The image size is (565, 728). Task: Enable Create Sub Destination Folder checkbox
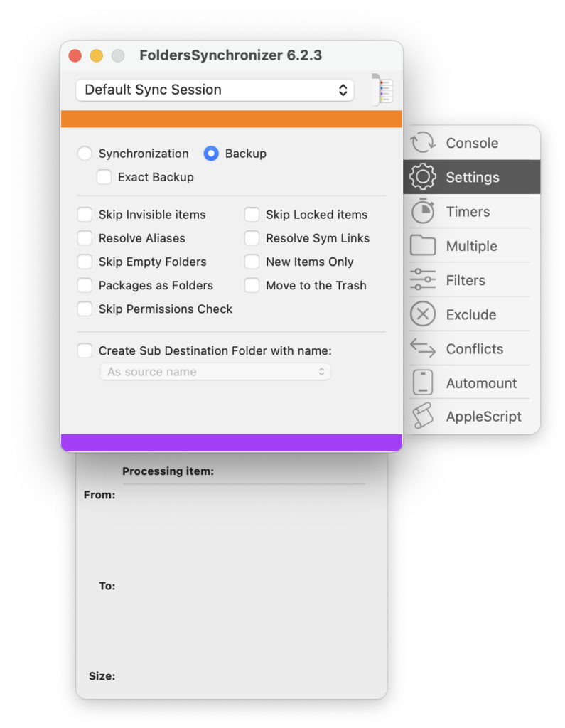click(85, 350)
